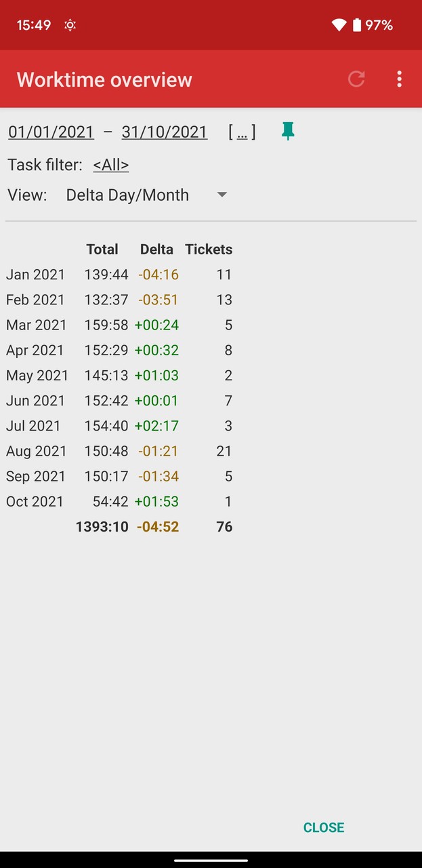
Task: Open the date range presets [...]
Action: (242, 132)
